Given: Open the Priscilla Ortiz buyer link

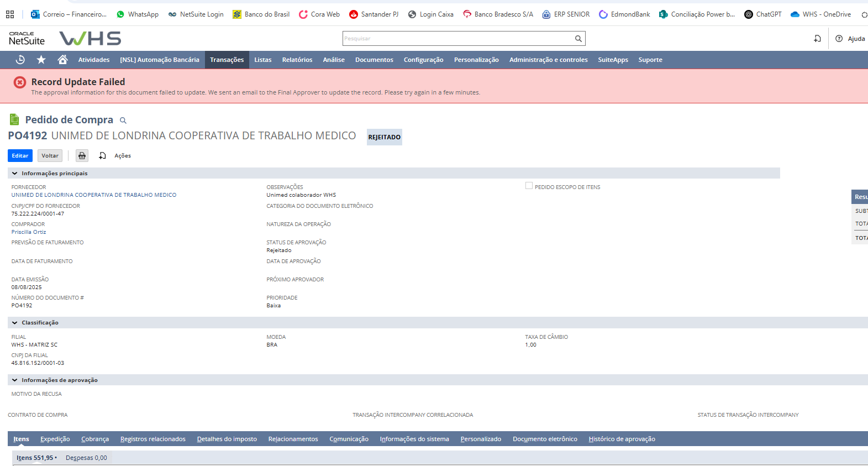Looking at the screenshot, I should 29,232.
